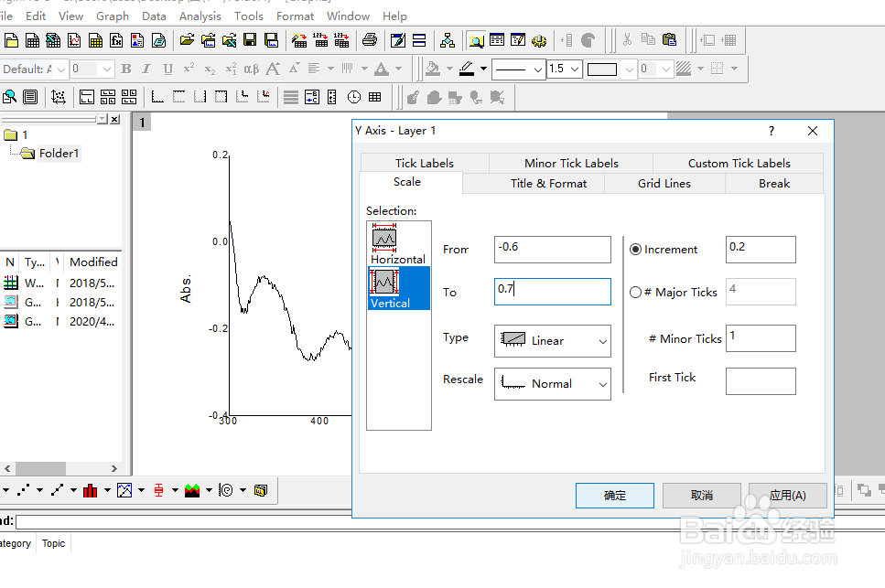Image resolution: width=885 pixels, height=588 pixels.
Task: Click the 确定 OK button
Action: pyautogui.click(x=615, y=496)
